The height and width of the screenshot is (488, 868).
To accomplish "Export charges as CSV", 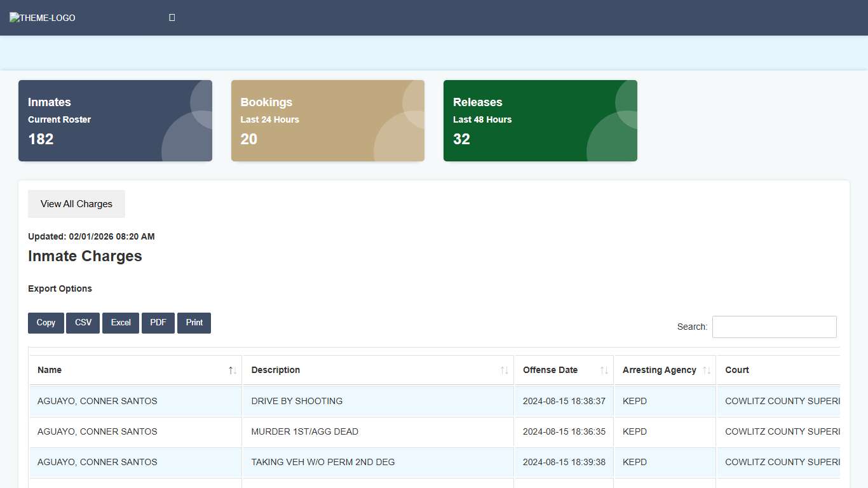I will pos(83,323).
